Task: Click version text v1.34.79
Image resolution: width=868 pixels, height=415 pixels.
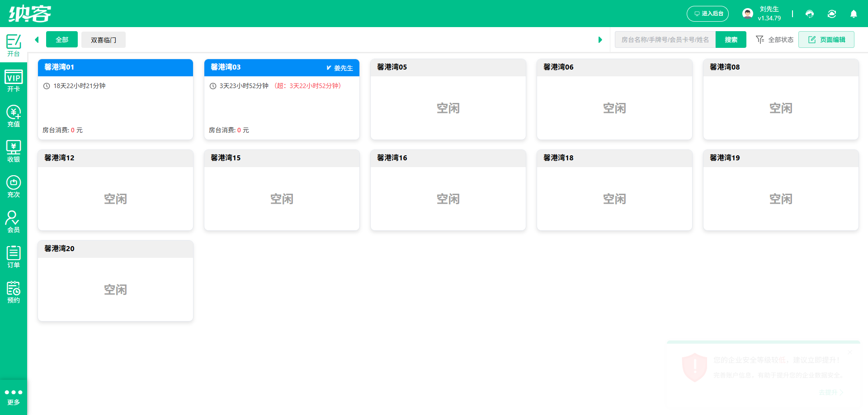Action: 769,19
